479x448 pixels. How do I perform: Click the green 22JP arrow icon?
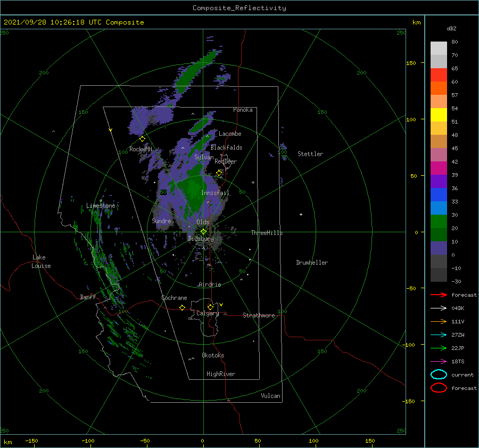pyautogui.click(x=439, y=348)
